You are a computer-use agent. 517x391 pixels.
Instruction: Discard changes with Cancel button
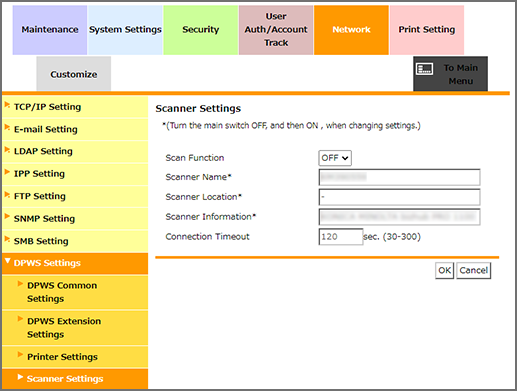coord(473,270)
